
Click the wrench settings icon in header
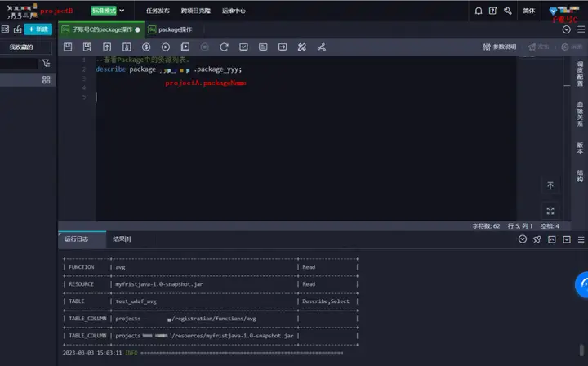508,11
